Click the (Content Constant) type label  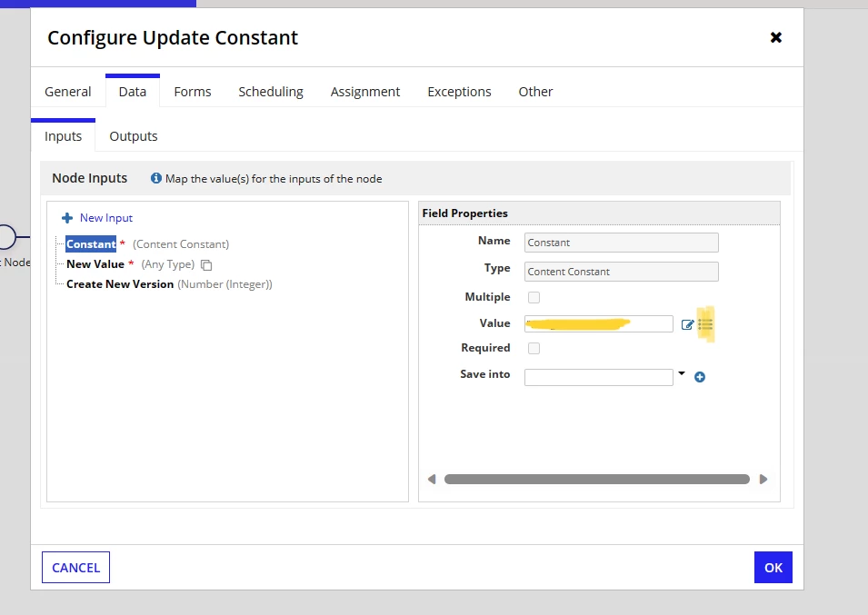coord(181,243)
